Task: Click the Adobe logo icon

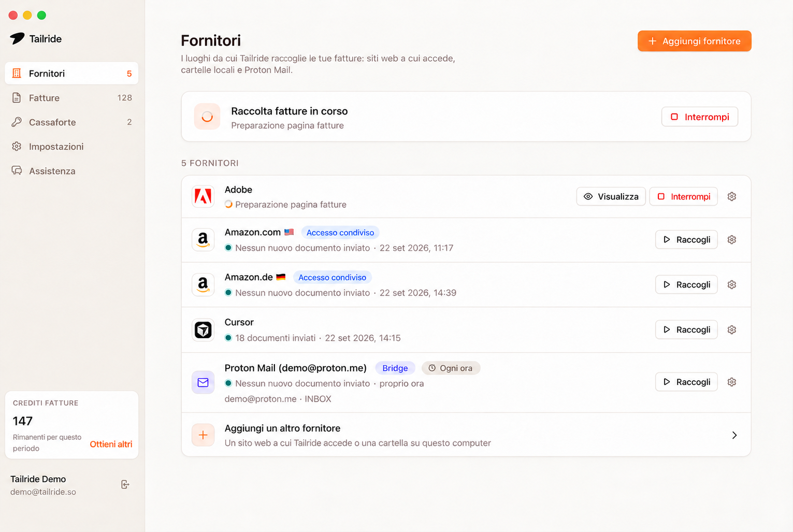Action: pyautogui.click(x=203, y=196)
